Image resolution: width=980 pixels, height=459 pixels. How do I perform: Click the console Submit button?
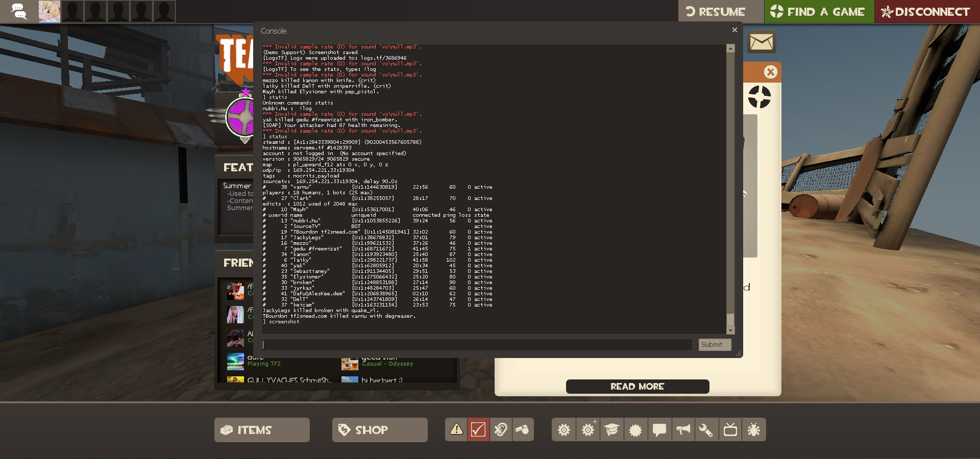712,345
